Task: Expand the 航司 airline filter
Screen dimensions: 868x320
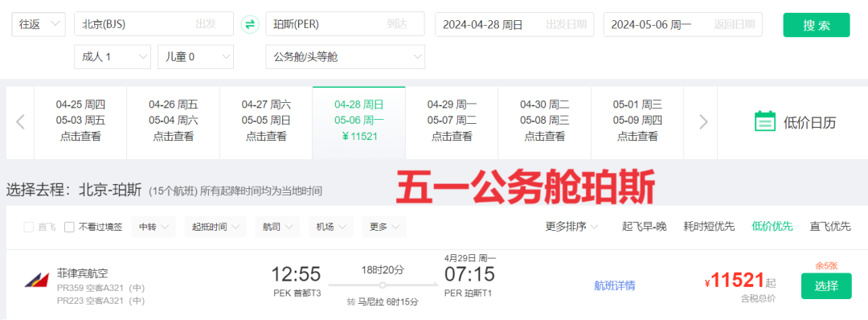Action: tap(277, 227)
